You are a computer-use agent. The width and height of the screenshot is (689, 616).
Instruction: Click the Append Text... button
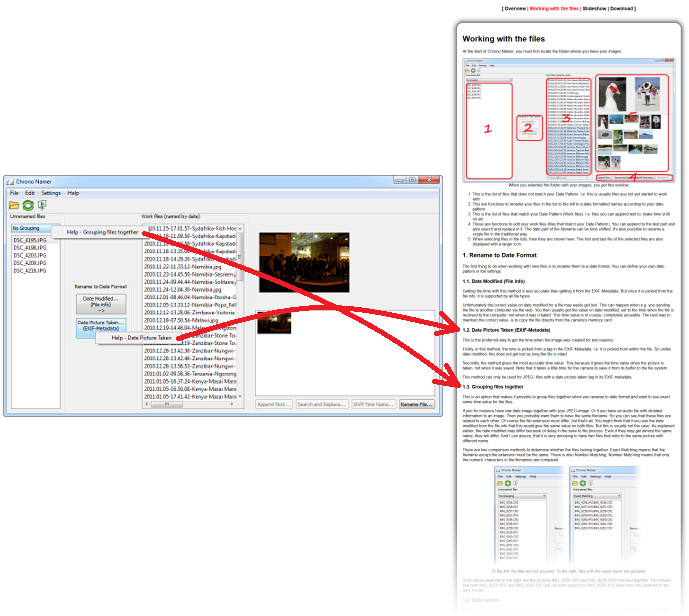tap(274, 404)
